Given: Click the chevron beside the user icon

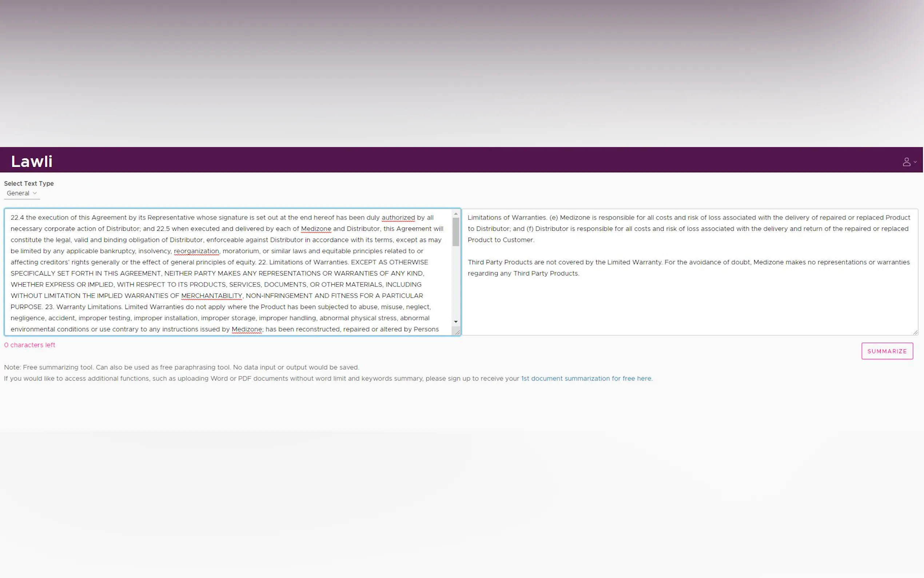Looking at the screenshot, I should coord(915,162).
